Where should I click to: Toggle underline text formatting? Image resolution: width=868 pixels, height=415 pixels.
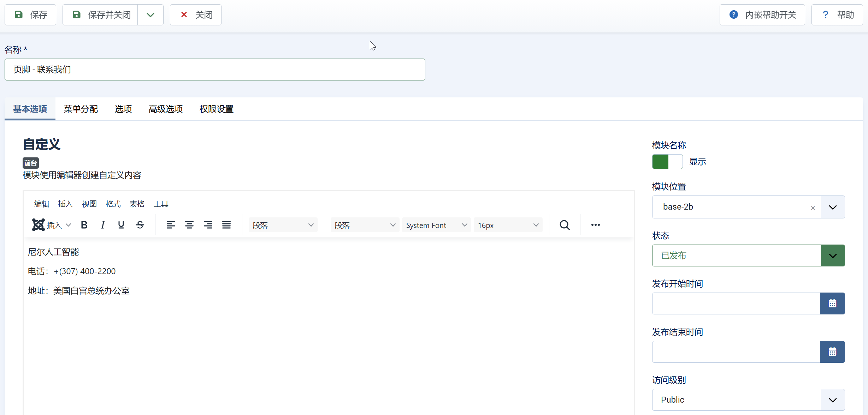click(x=121, y=225)
